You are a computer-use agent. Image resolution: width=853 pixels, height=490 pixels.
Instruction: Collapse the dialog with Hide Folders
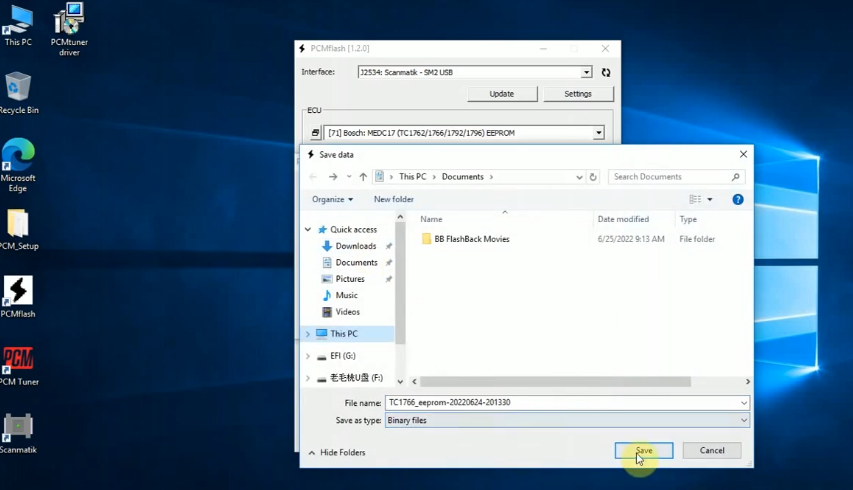337,452
